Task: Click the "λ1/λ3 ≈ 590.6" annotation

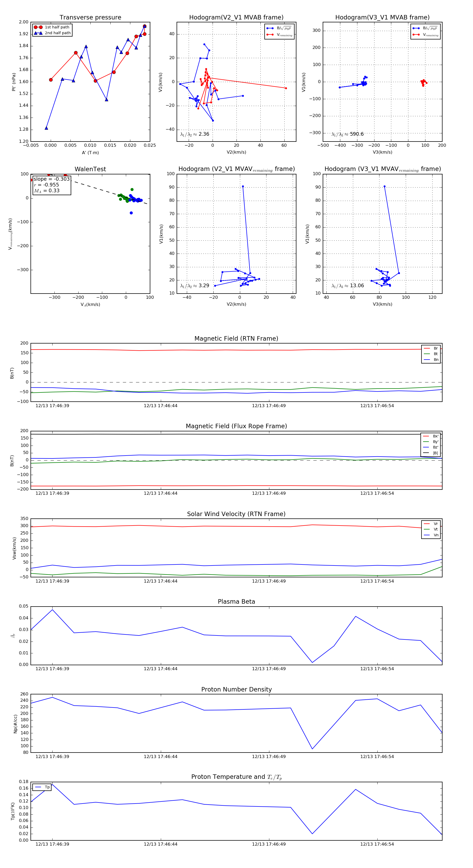Action: click(x=347, y=134)
